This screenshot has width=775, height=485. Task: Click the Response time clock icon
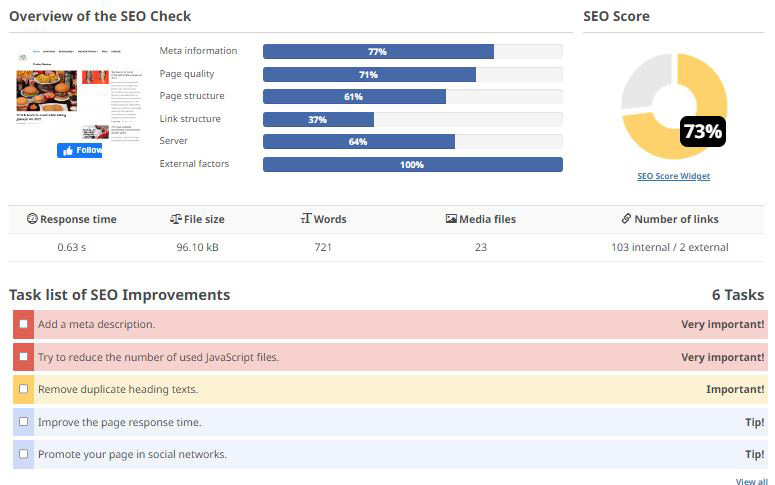pyautogui.click(x=32, y=219)
